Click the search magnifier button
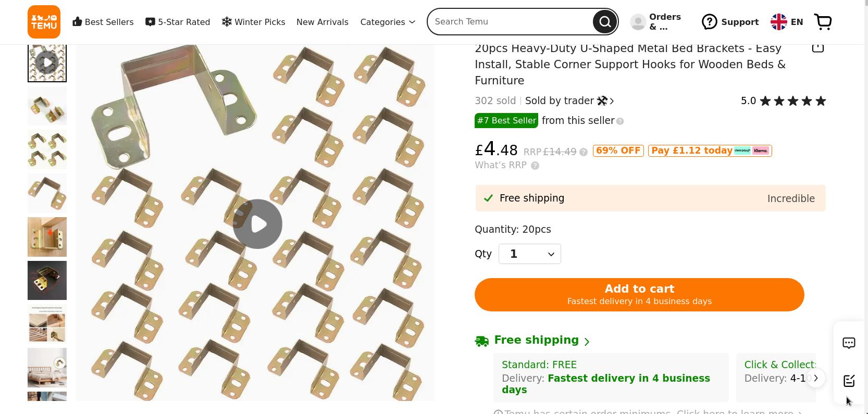The height and width of the screenshot is (414, 868). tap(604, 22)
